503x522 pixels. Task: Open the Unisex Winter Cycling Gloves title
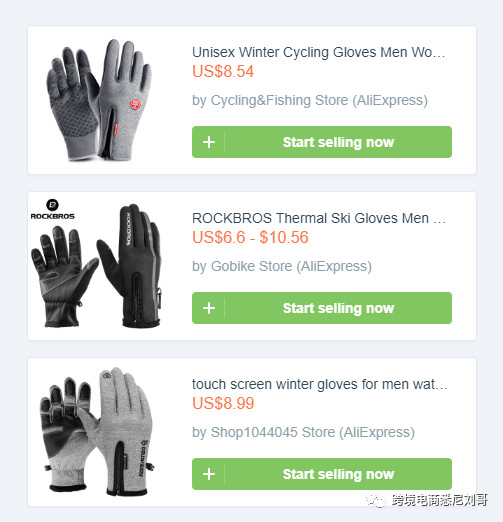pos(318,53)
